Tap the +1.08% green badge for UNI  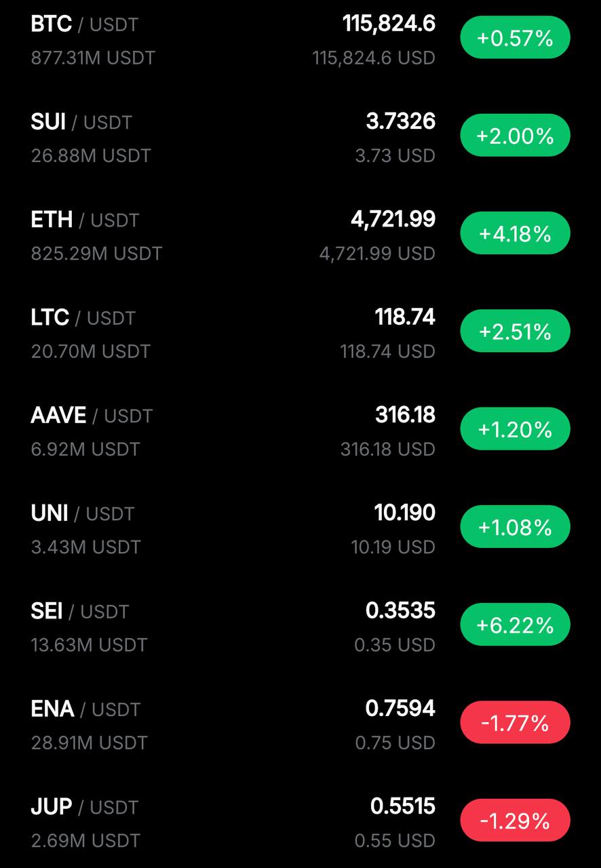[x=515, y=527]
